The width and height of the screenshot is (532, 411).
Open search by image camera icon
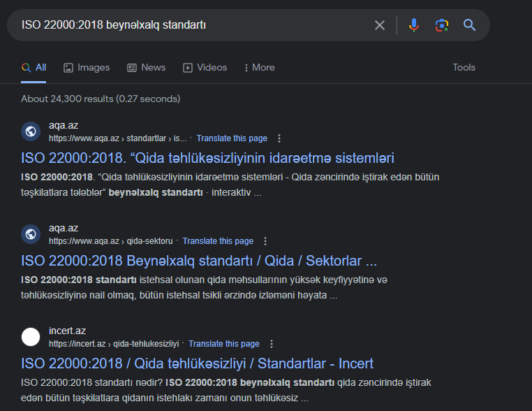(442, 25)
